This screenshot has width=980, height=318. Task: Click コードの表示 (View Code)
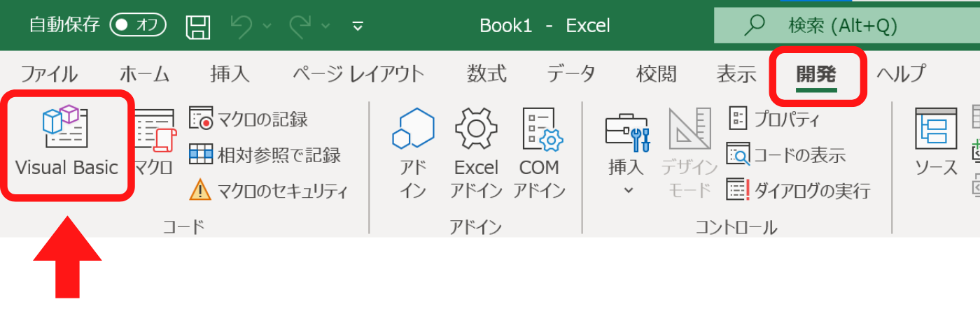pos(786,154)
